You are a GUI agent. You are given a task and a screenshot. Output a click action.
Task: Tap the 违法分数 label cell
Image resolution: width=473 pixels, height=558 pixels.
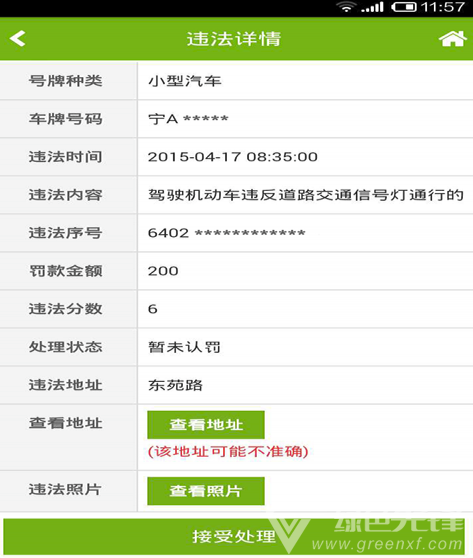tap(68, 309)
